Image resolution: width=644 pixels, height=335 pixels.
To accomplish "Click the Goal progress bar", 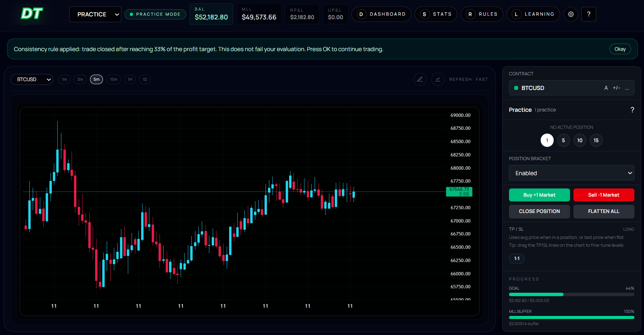I will tap(571, 294).
